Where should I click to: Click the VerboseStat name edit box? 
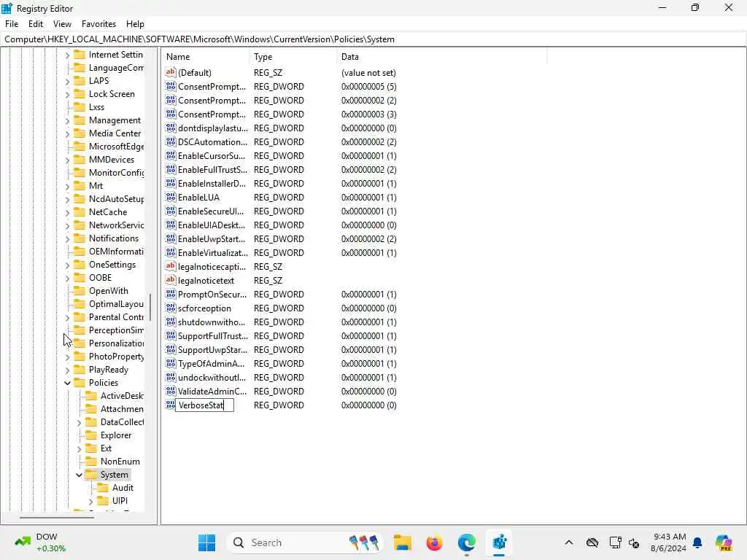coord(204,405)
